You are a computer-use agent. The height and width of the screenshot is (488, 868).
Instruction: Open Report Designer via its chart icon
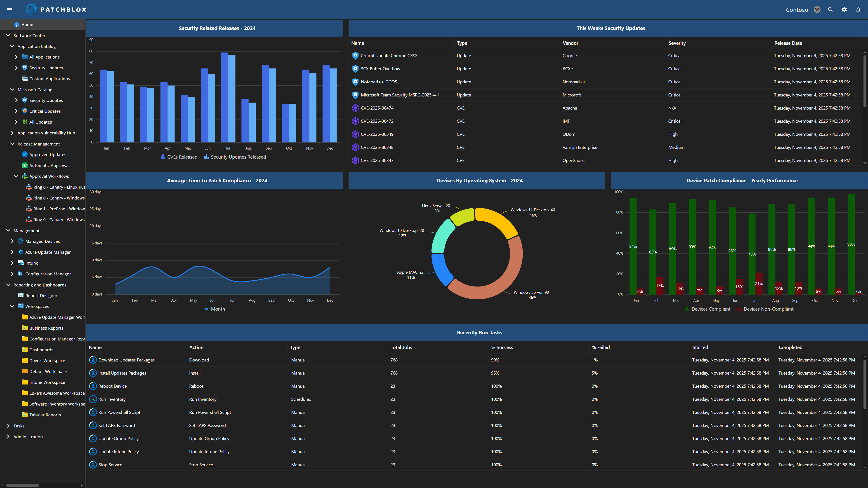click(x=21, y=295)
